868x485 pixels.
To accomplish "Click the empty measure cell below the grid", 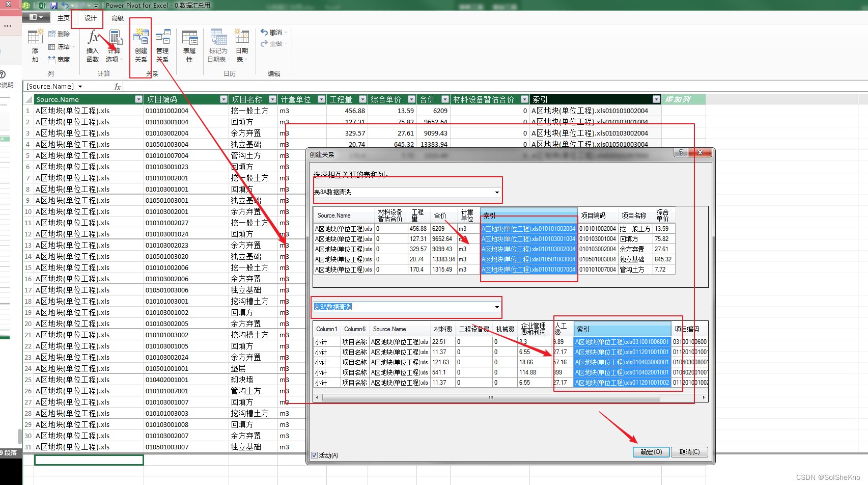I will pos(89,460).
